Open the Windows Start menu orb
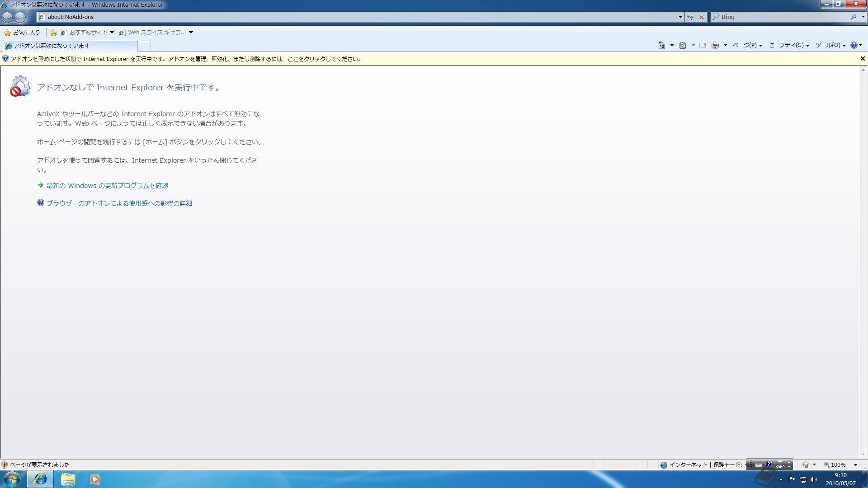The height and width of the screenshot is (488, 868). coord(12,479)
